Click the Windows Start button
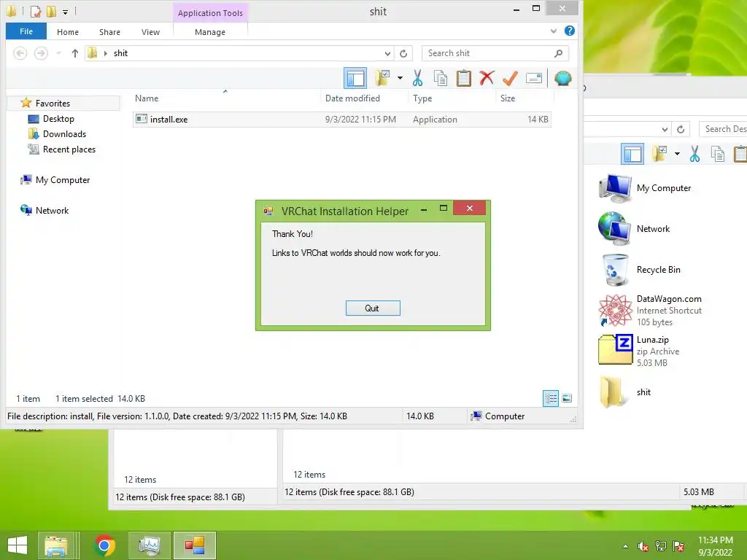 point(18,545)
